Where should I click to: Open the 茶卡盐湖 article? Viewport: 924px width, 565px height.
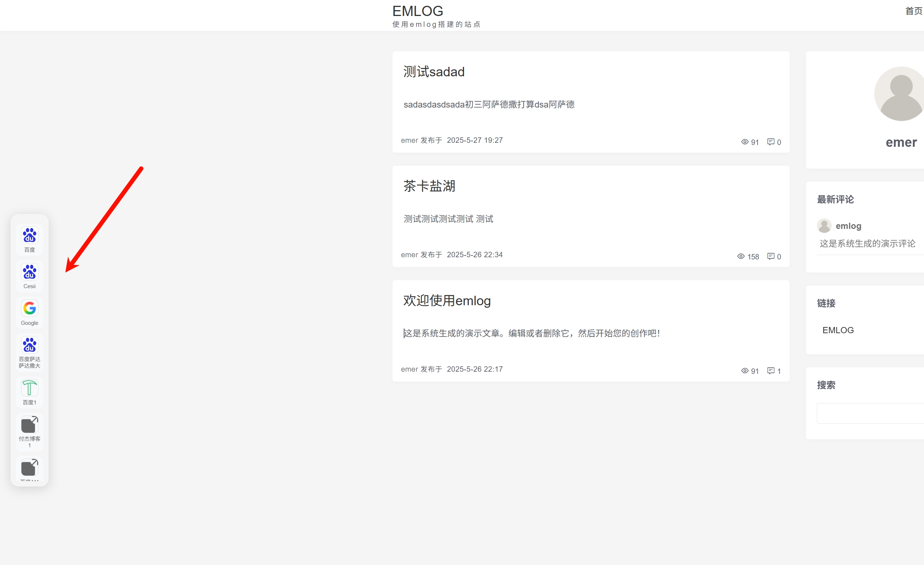(x=429, y=186)
